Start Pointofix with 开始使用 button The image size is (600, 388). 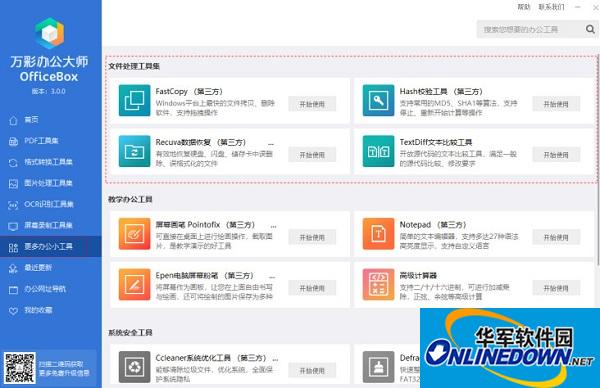click(312, 237)
